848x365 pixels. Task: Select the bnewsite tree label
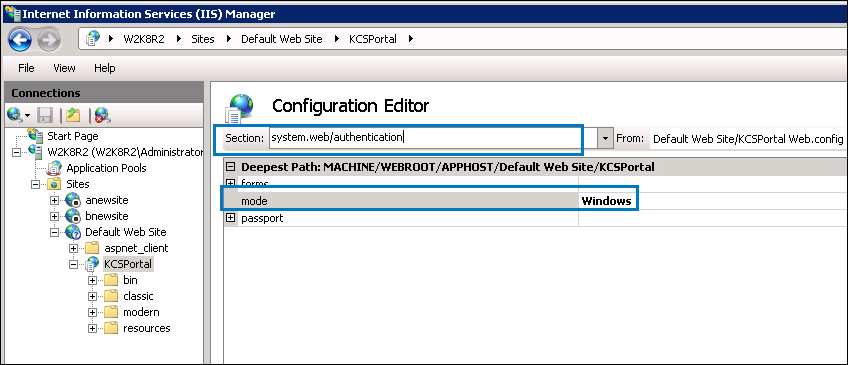tap(107, 216)
